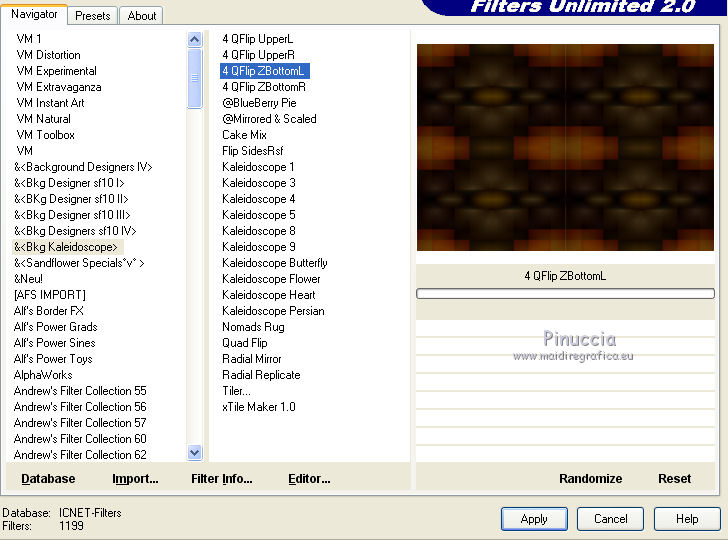Choose 4 QFlip ZBottomL filter
The height and width of the screenshot is (540, 728).
pyautogui.click(x=265, y=71)
